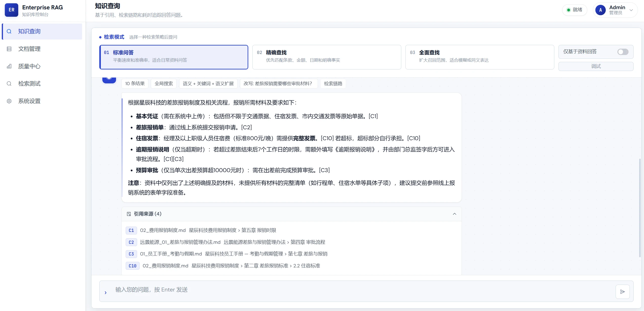
Task: Click the Admin avatar icon
Action: (x=600, y=10)
